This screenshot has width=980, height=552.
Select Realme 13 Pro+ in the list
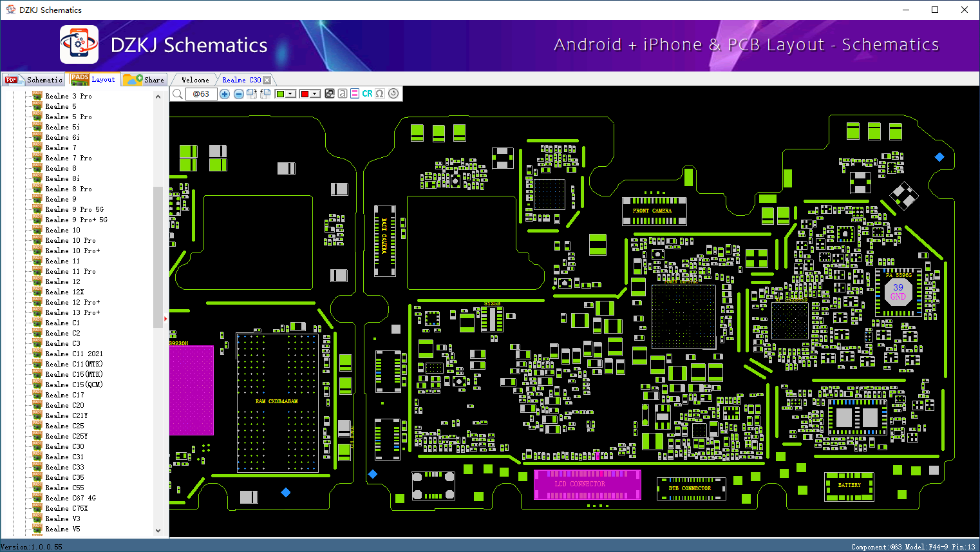click(73, 312)
